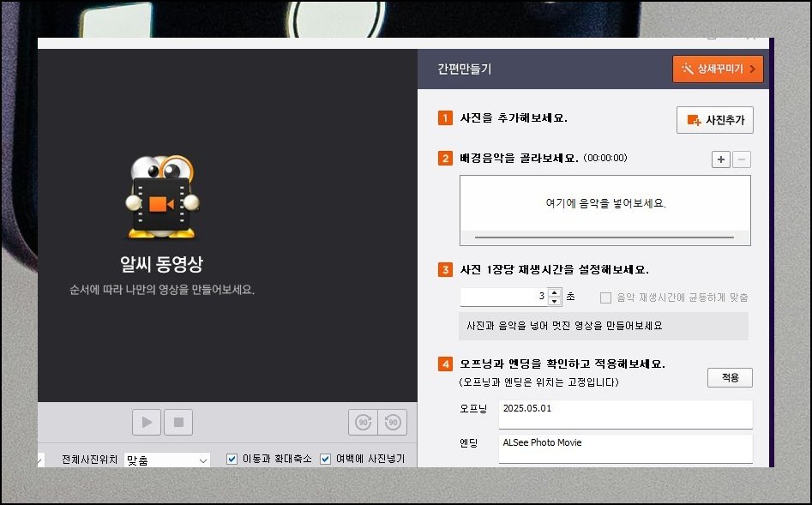The width and height of the screenshot is (812, 505).
Task: Click step 4 오프닝과 엔딩 heading text
Action: coord(562,364)
